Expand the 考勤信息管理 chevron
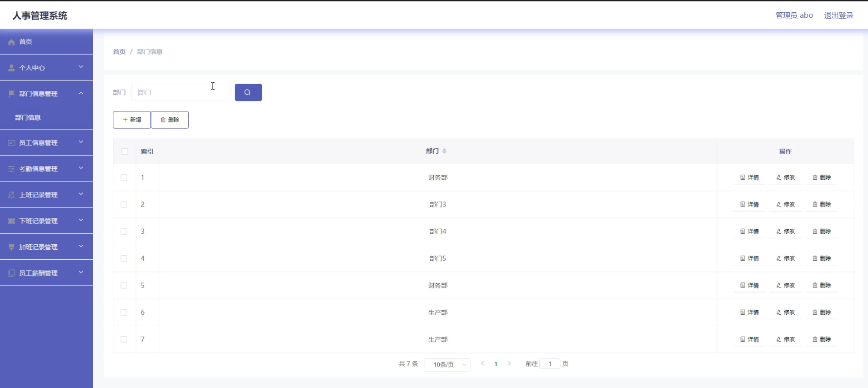868x388 pixels. pyautogui.click(x=81, y=168)
